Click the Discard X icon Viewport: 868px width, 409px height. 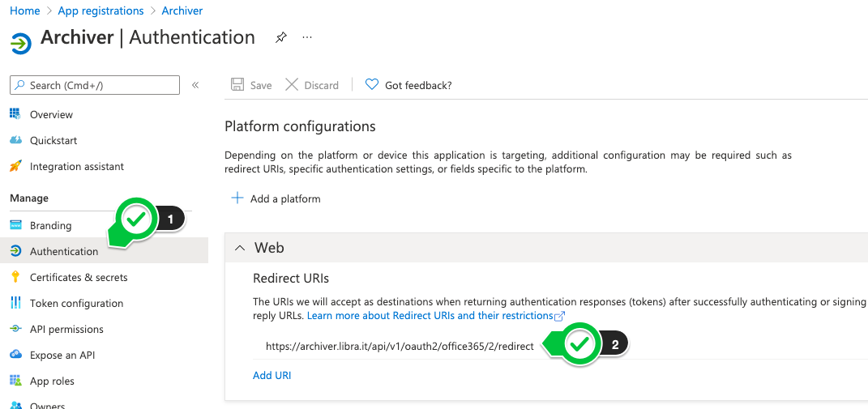(292, 85)
